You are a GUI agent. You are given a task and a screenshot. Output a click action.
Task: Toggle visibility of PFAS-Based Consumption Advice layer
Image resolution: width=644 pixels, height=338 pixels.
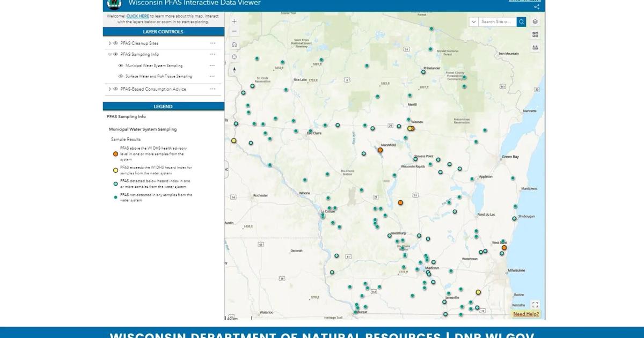tap(115, 89)
